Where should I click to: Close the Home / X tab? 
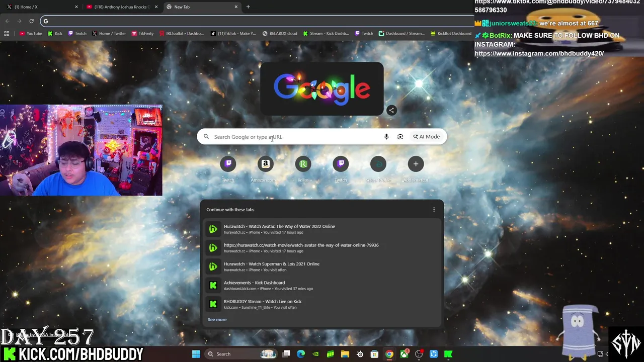[76, 7]
